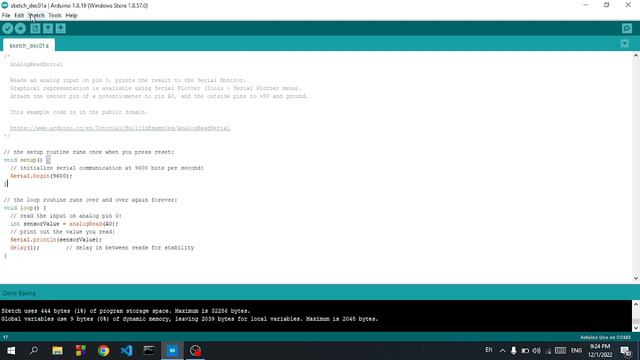Open the Serial Monitor magnifier icon
Screen dimensions: 640x360
click(x=627, y=28)
